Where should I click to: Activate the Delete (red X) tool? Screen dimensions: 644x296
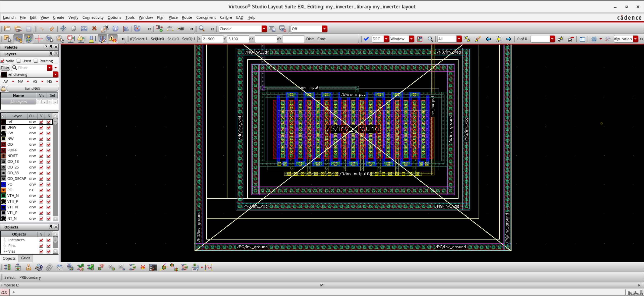click(x=94, y=29)
